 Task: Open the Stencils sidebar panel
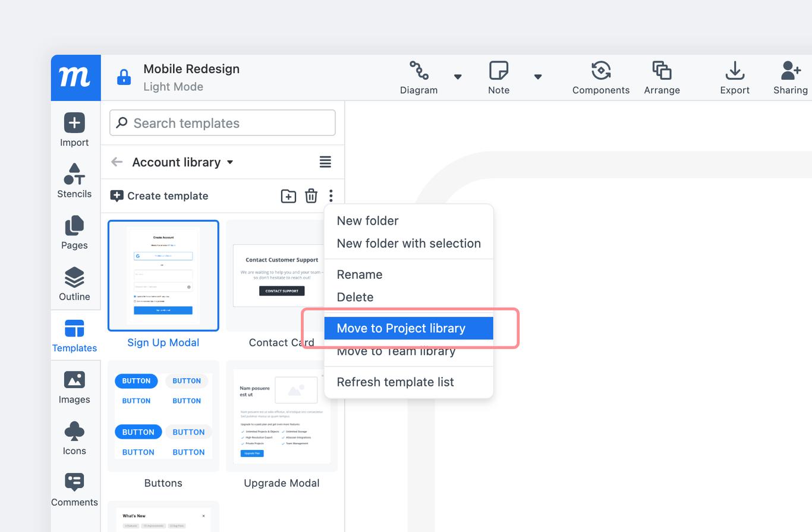pos(74,181)
